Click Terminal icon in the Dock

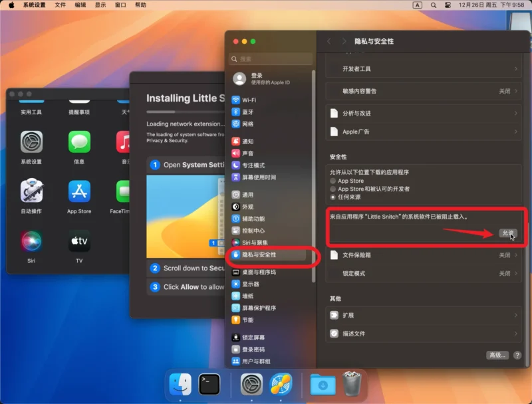209,383
